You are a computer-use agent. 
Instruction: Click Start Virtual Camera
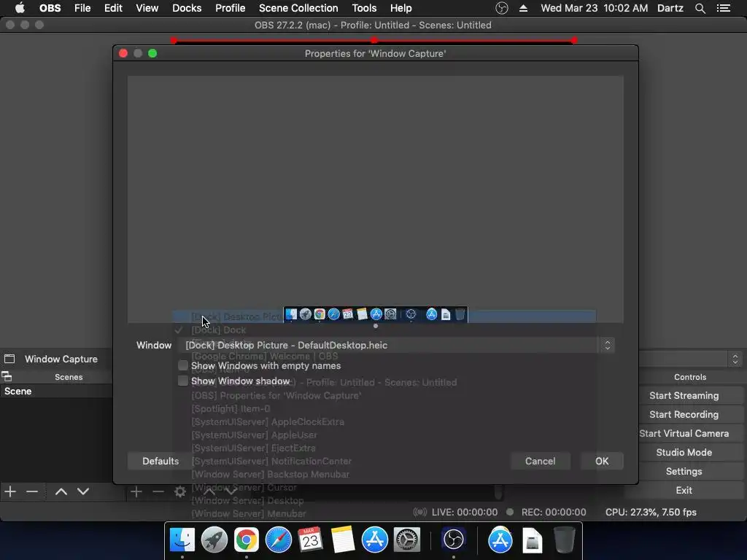point(684,434)
